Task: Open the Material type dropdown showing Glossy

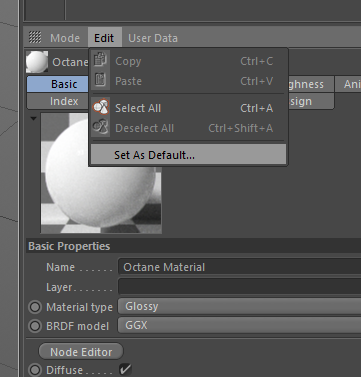Action: pyautogui.click(x=240, y=306)
